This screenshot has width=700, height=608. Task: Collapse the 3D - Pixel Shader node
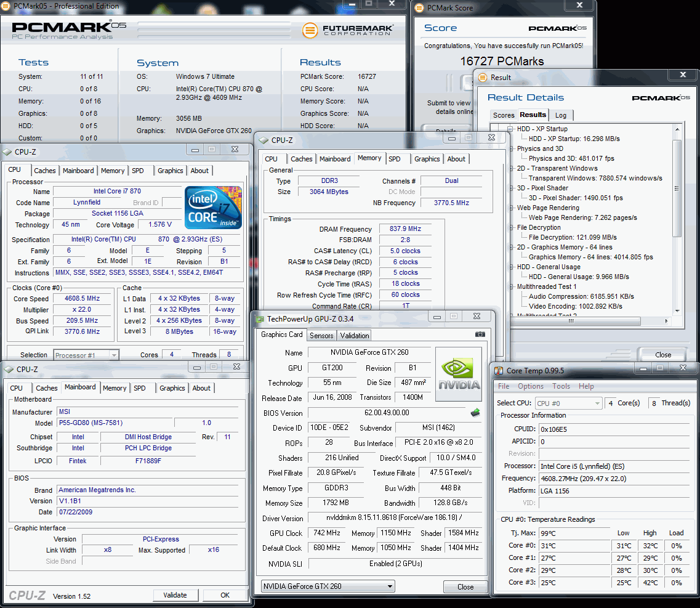click(x=511, y=188)
